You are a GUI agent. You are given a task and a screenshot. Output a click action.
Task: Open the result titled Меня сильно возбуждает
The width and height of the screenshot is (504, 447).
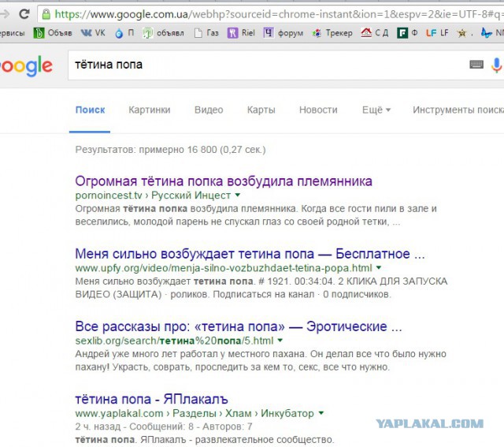coord(250,254)
